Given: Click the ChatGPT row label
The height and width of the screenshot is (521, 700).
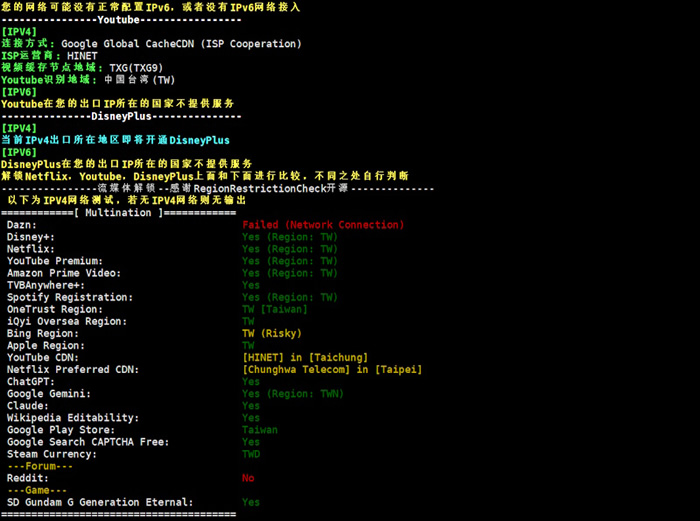Looking at the screenshot, I should (31, 382).
